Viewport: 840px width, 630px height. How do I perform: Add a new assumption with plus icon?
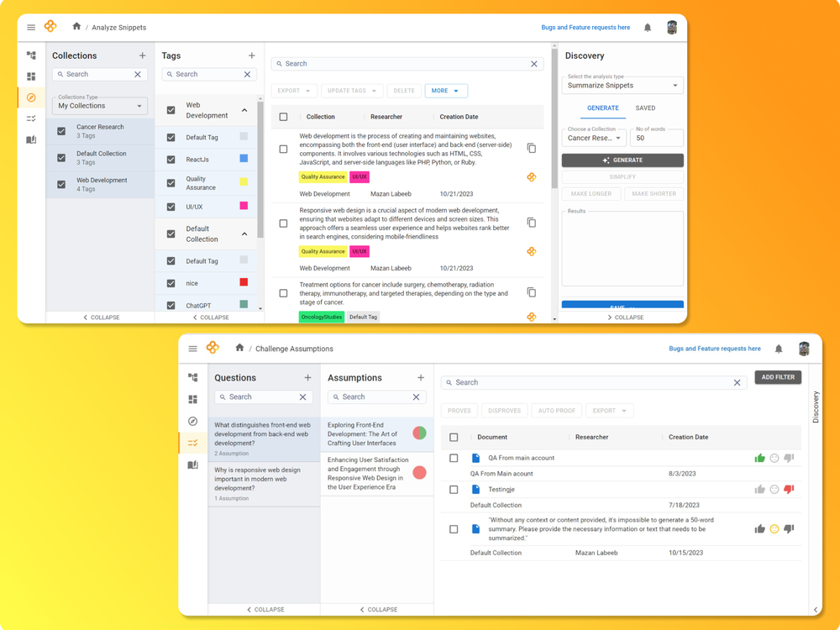(x=421, y=378)
